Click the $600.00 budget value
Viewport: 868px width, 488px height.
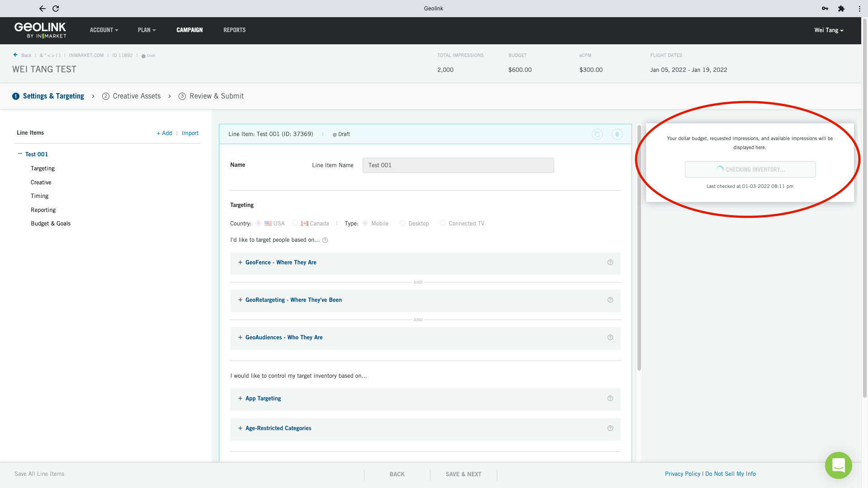coord(520,70)
